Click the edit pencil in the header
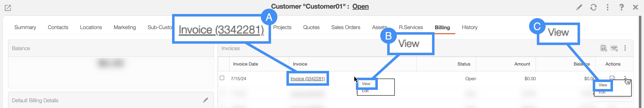The image size is (644, 108). 579,7
